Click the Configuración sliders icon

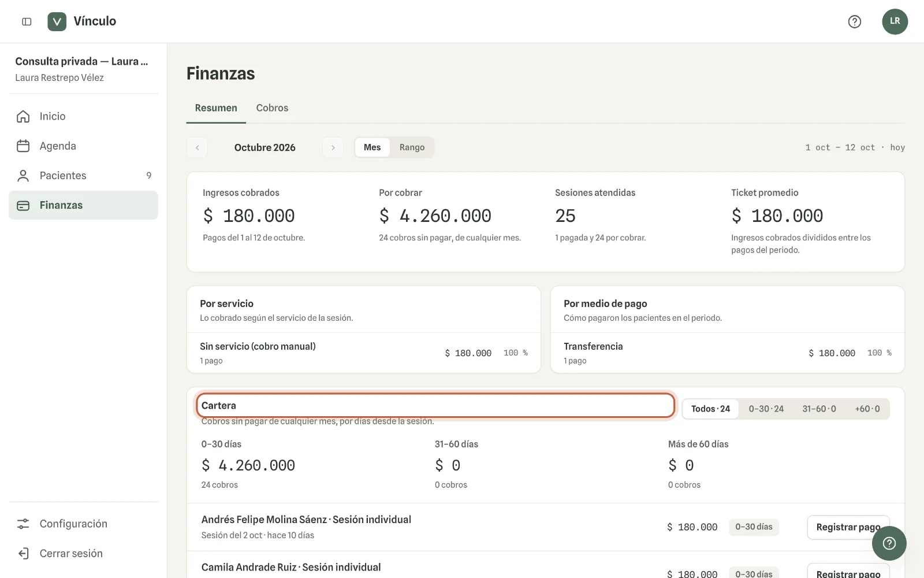pyautogui.click(x=23, y=524)
